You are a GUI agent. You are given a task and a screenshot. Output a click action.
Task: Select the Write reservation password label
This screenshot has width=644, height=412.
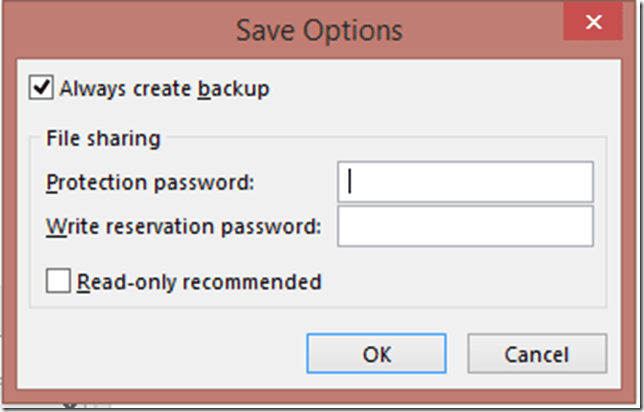click(x=183, y=226)
